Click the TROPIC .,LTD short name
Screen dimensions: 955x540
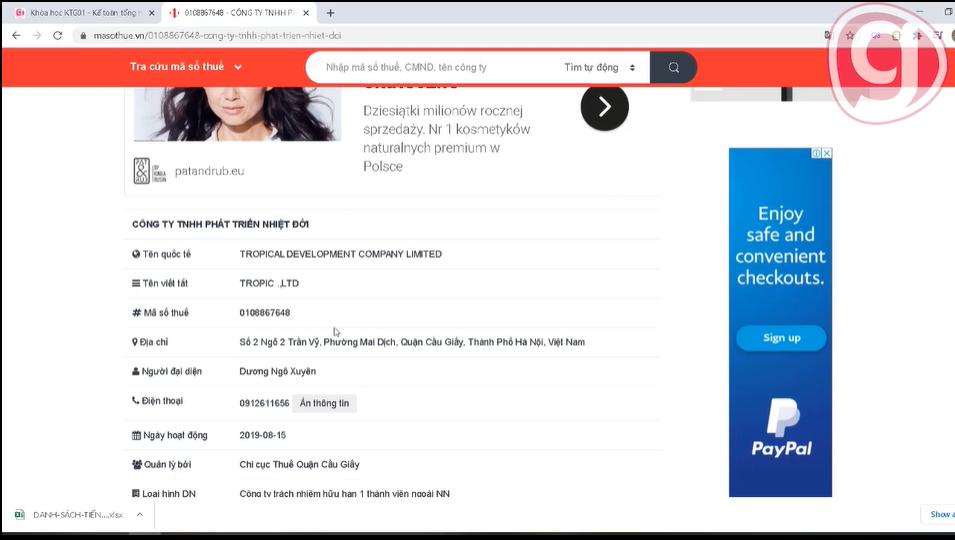[269, 283]
